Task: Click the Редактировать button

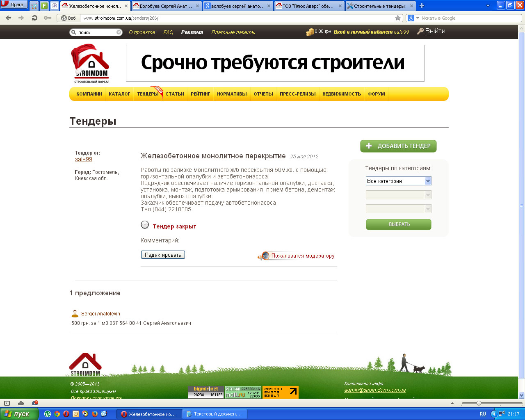Action: [163, 255]
